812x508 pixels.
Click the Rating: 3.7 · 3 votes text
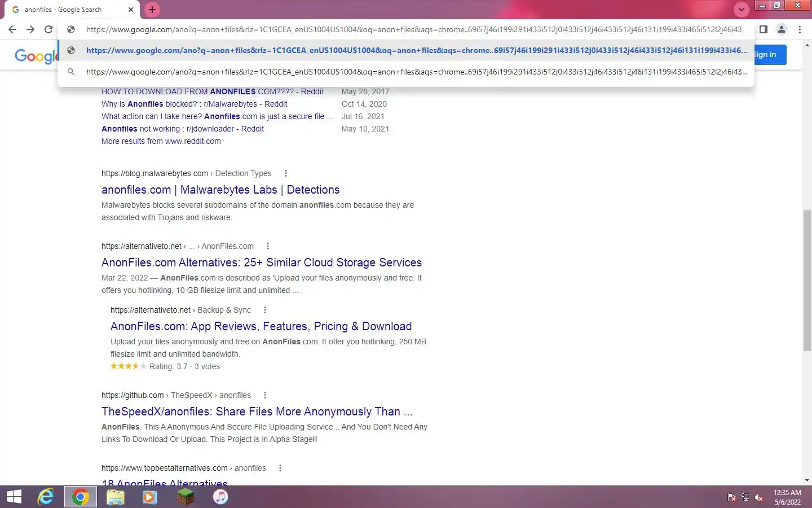point(184,366)
